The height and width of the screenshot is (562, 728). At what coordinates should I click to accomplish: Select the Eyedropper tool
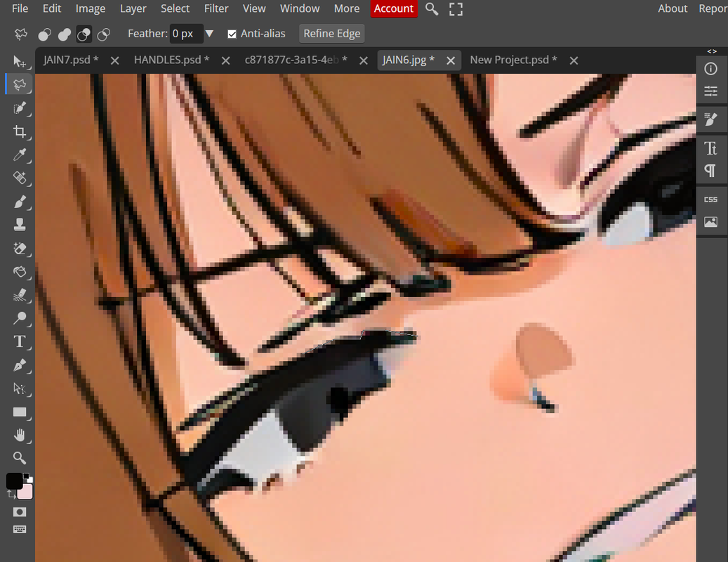pyautogui.click(x=20, y=155)
